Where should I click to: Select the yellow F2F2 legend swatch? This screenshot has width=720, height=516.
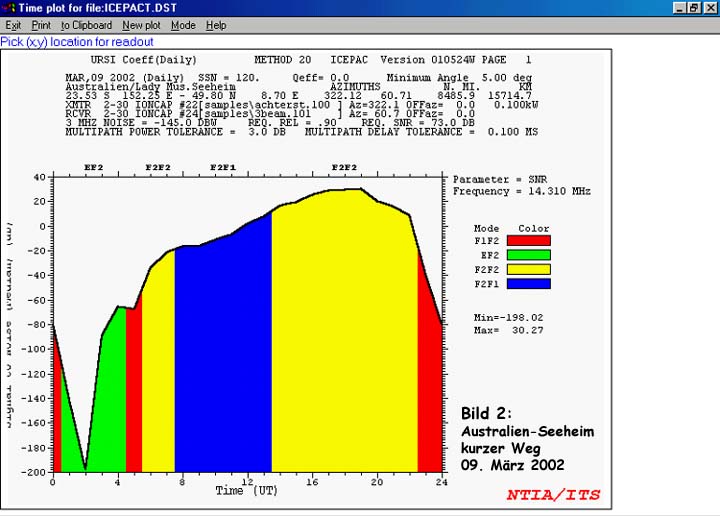528,269
